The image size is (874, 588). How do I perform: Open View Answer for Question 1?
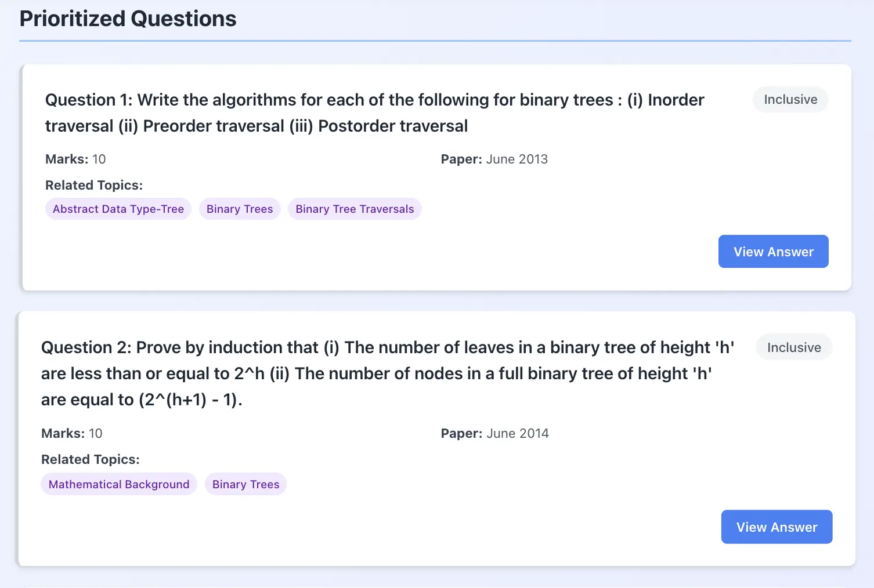pos(773,251)
